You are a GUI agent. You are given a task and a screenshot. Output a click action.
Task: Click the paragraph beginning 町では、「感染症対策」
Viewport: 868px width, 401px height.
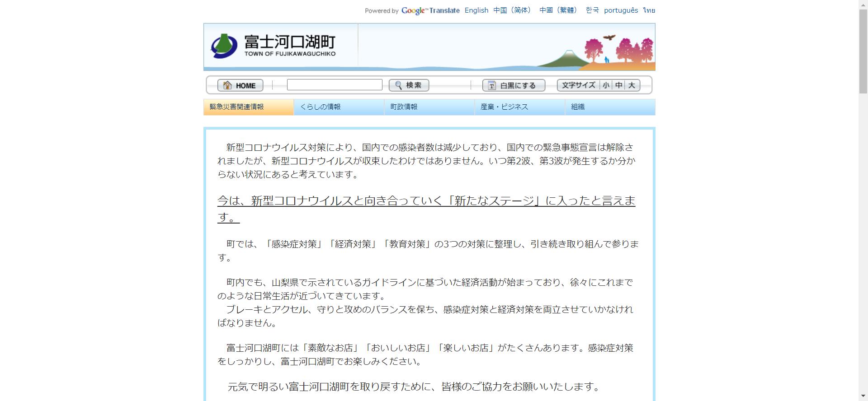428,251
